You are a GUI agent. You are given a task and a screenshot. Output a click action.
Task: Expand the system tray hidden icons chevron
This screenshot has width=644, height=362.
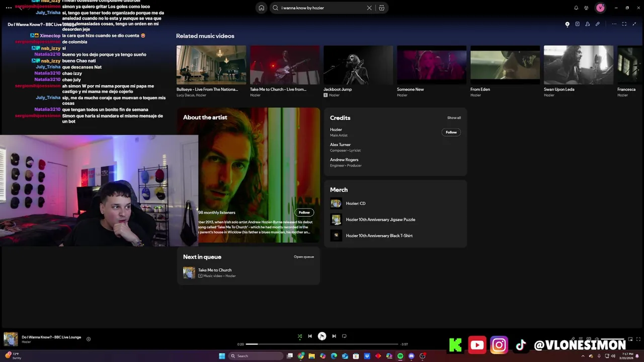pyautogui.click(x=584, y=356)
